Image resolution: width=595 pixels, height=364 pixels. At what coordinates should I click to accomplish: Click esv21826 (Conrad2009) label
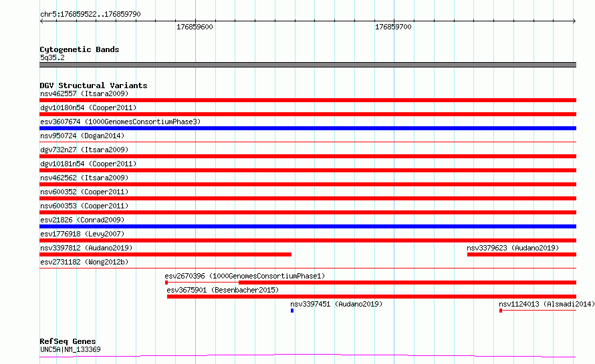click(x=82, y=220)
